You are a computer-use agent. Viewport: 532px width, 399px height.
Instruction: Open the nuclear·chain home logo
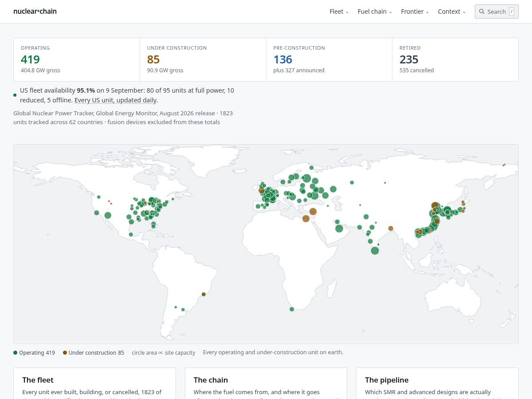click(x=35, y=12)
